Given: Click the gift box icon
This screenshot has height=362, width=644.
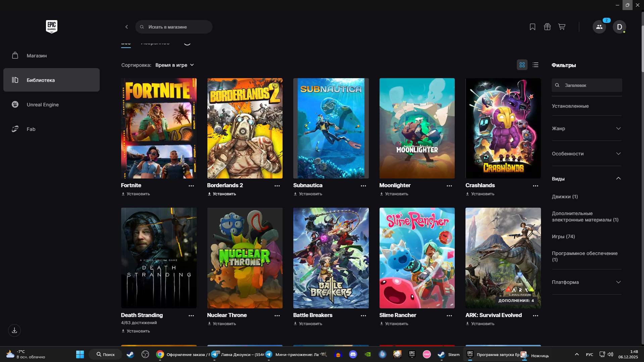Looking at the screenshot, I should tap(547, 27).
